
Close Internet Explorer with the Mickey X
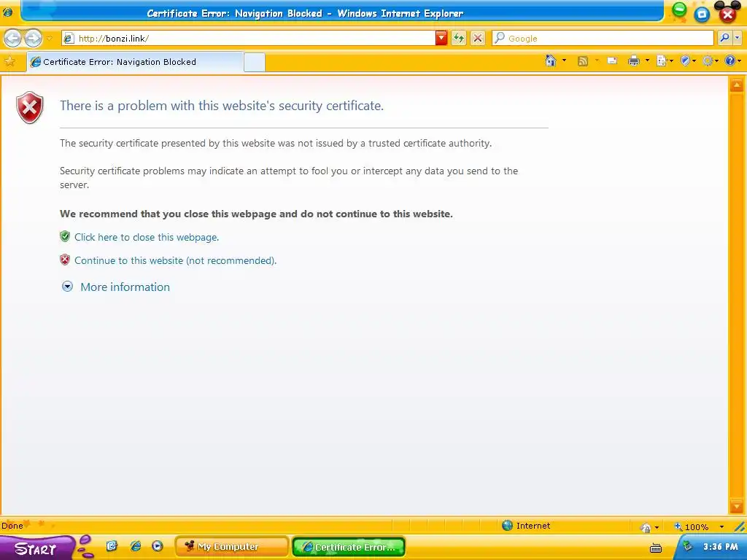[727, 13]
